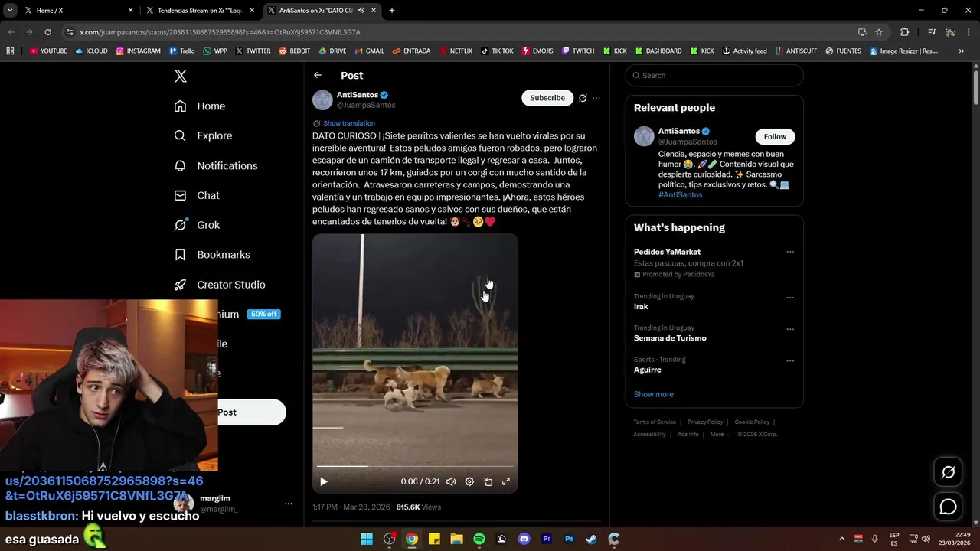This screenshot has height=551, width=980.
Task: Click Show more under trends
Action: click(x=654, y=394)
